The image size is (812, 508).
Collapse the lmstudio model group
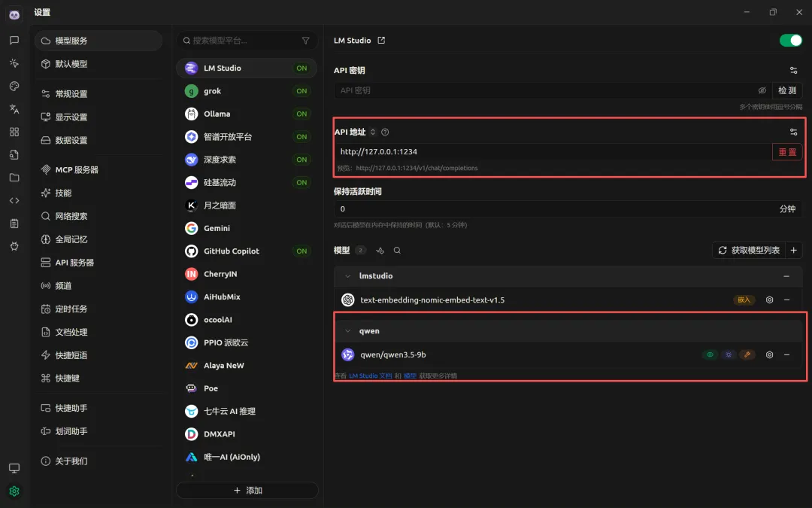coord(348,276)
